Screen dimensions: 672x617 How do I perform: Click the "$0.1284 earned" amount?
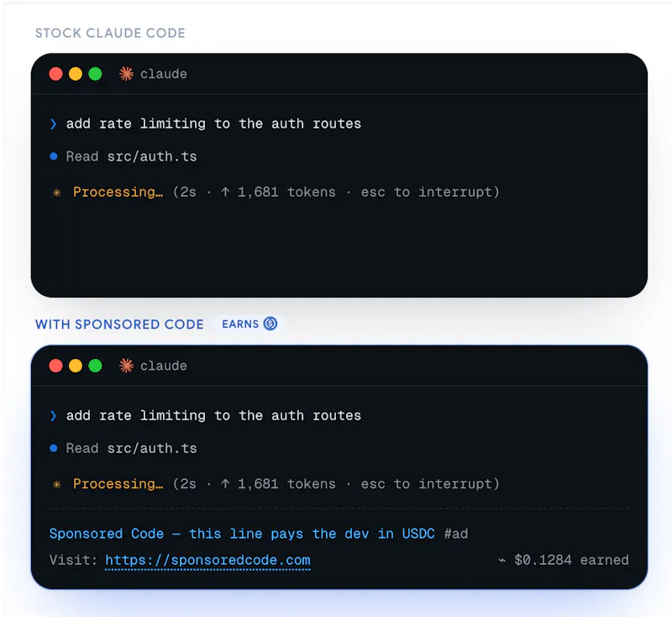coord(571,560)
